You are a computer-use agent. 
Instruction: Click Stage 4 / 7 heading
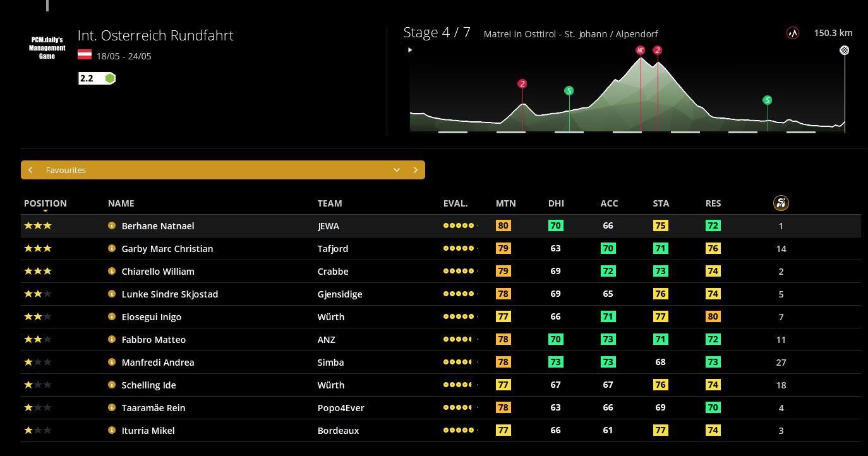pyautogui.click(x=437, y=33)
